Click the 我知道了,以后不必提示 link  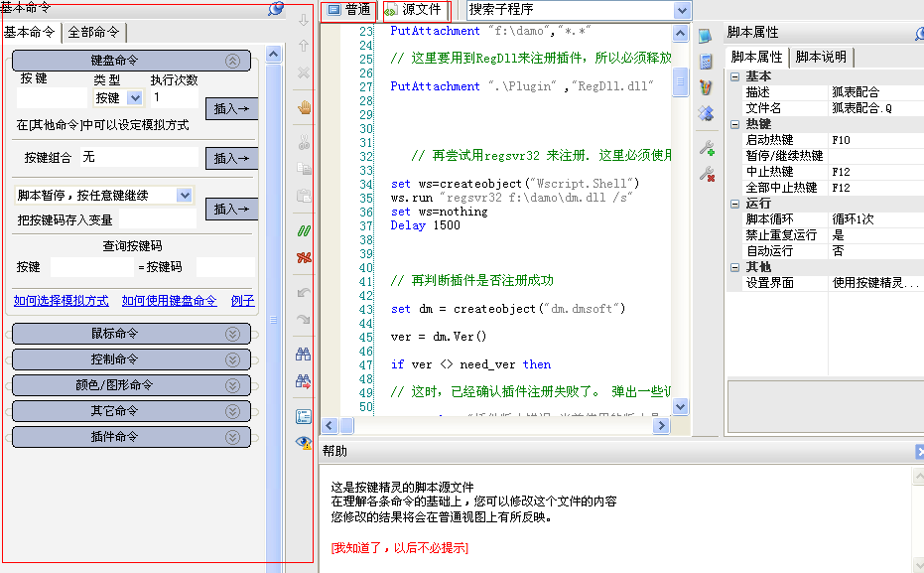tap(399, 548)
